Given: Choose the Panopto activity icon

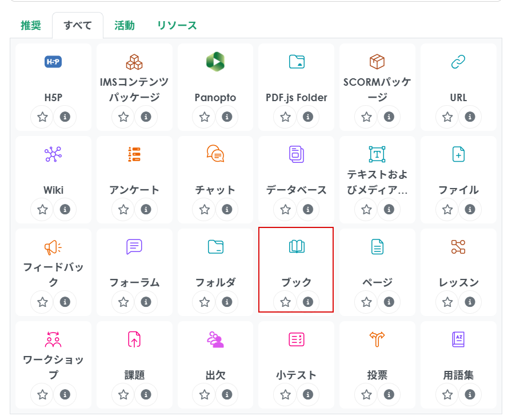Looking at the screenshot, I should (215, 62).
